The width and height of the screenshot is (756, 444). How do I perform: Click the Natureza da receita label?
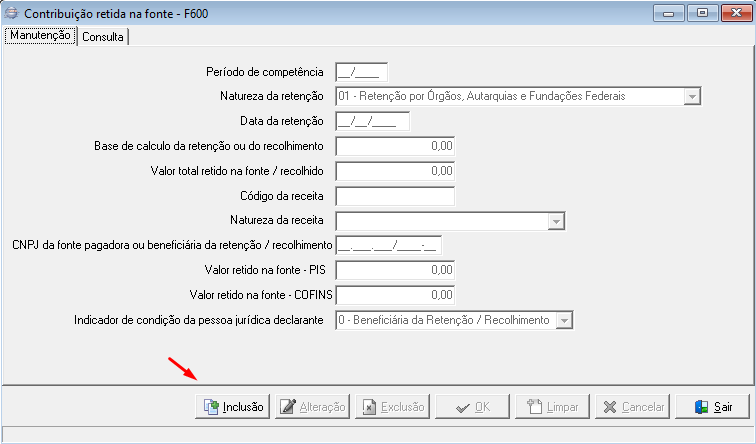click(x=277, y=220)
